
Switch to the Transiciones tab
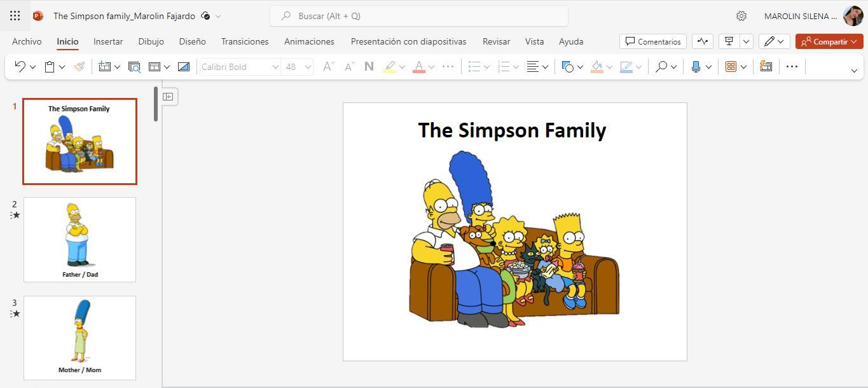pos(245,41)
